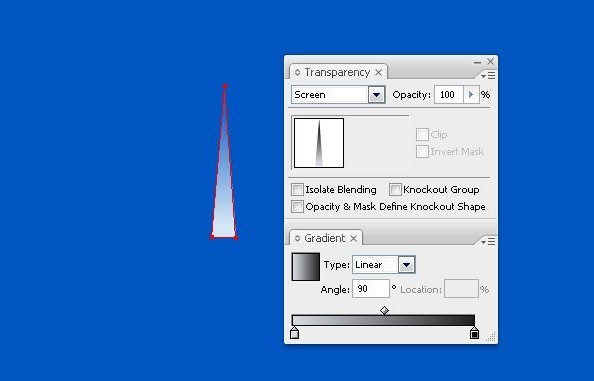Select the top anchor point of triangle
The height and width of the screenshot is (381, 594).
225,87
